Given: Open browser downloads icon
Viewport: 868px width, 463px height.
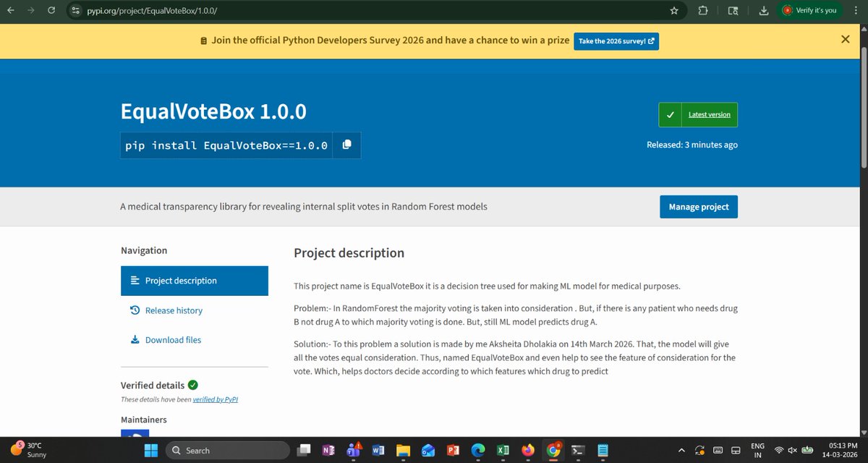Looking at the screenshot, I should coord(764,11).
